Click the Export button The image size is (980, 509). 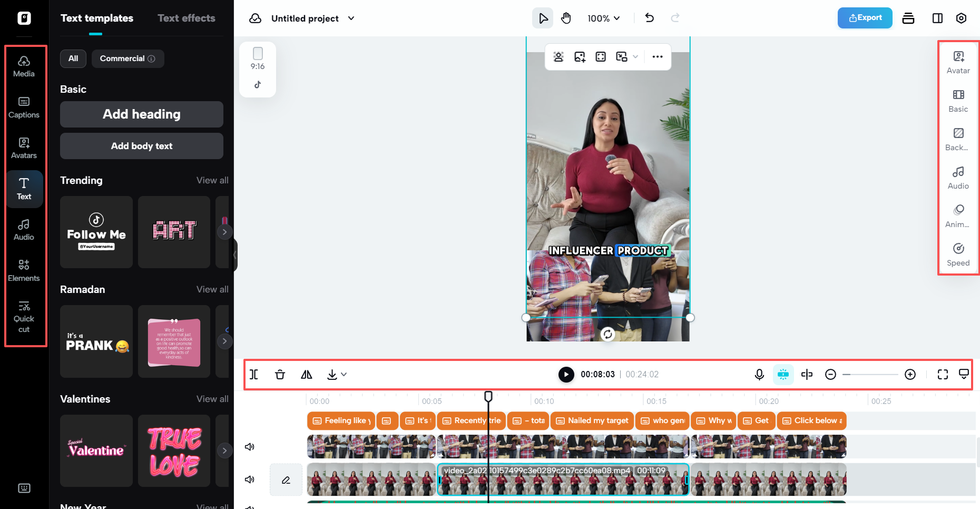coord(865,18)
